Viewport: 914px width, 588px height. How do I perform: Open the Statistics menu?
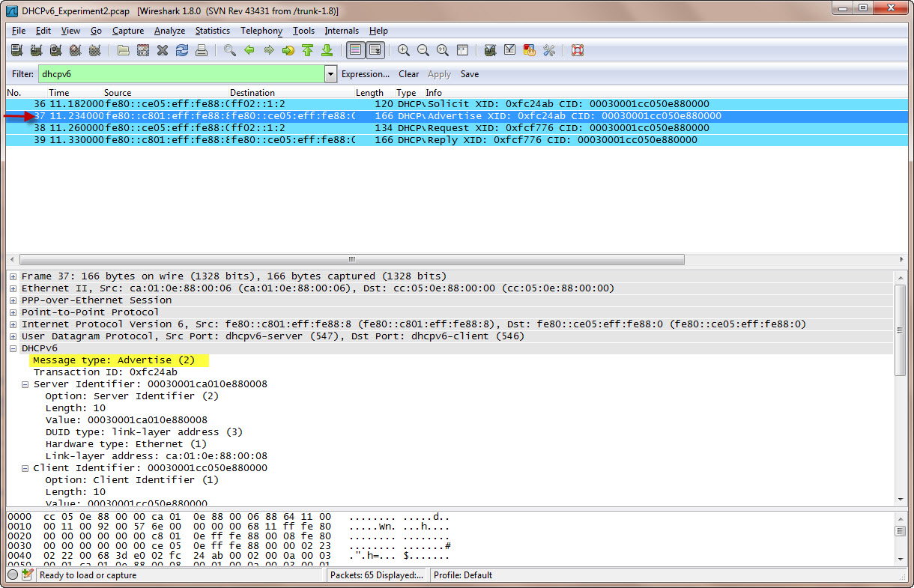click(x=212, y=31)
